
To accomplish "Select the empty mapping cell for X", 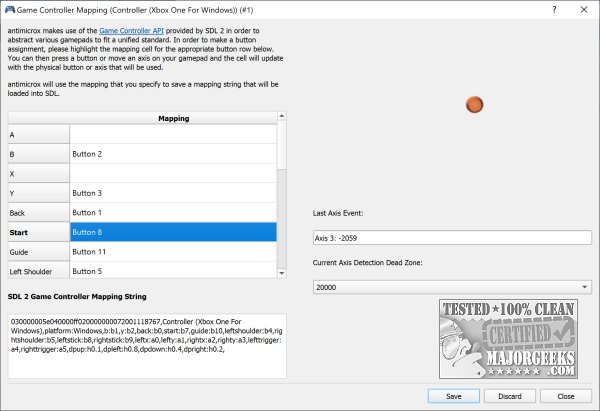I will pyautogui.click(x=173, y=173).
